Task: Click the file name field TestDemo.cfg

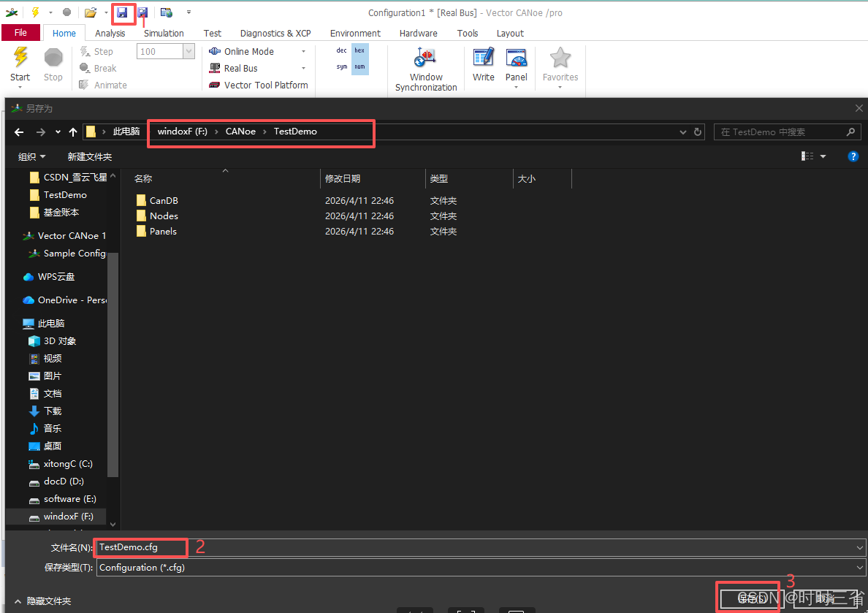Action: point(481,547)
